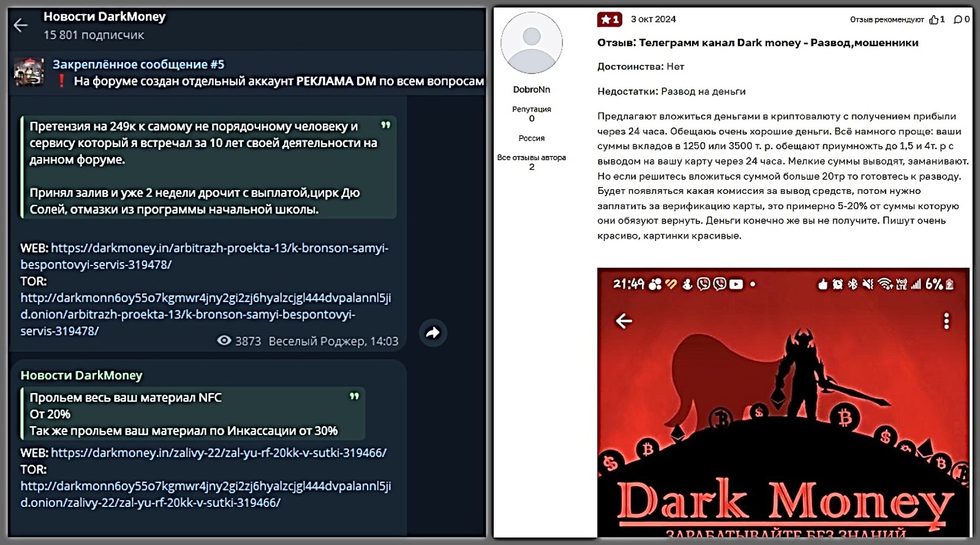Open the TOR onion arbitrazh link
Screen dimensions: 980x545
(x=205, y=298)
